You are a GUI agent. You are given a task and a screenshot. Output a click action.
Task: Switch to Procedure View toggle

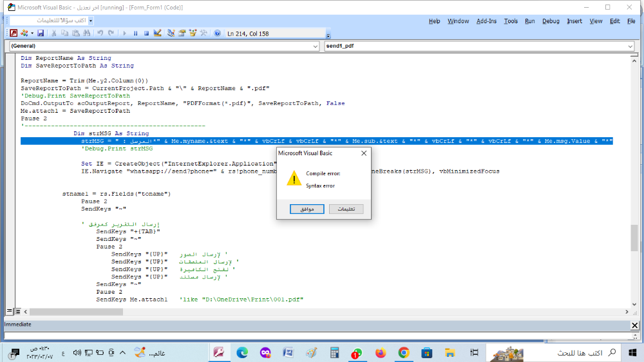tap(10, 312)
